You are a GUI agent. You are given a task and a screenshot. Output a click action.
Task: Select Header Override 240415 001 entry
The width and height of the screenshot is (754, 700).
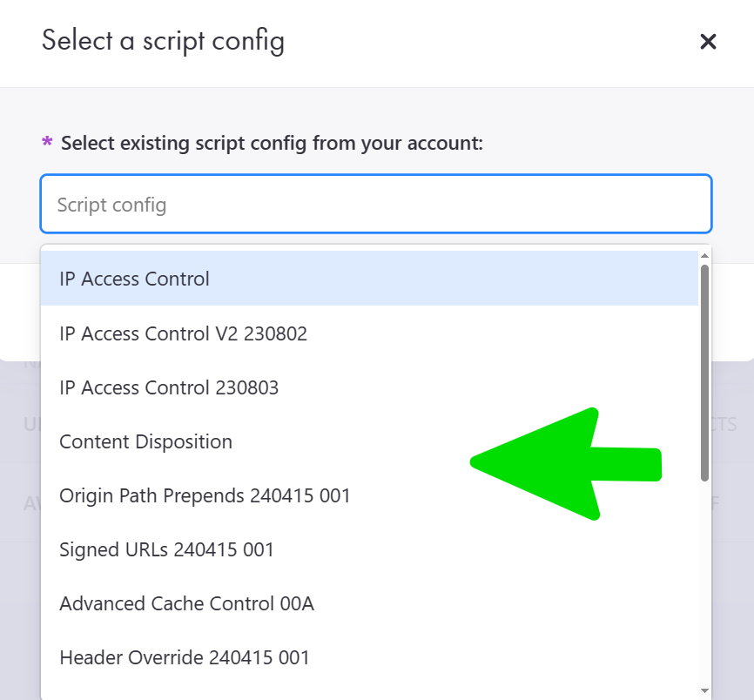pyautogui.click(x=185, y=657)
